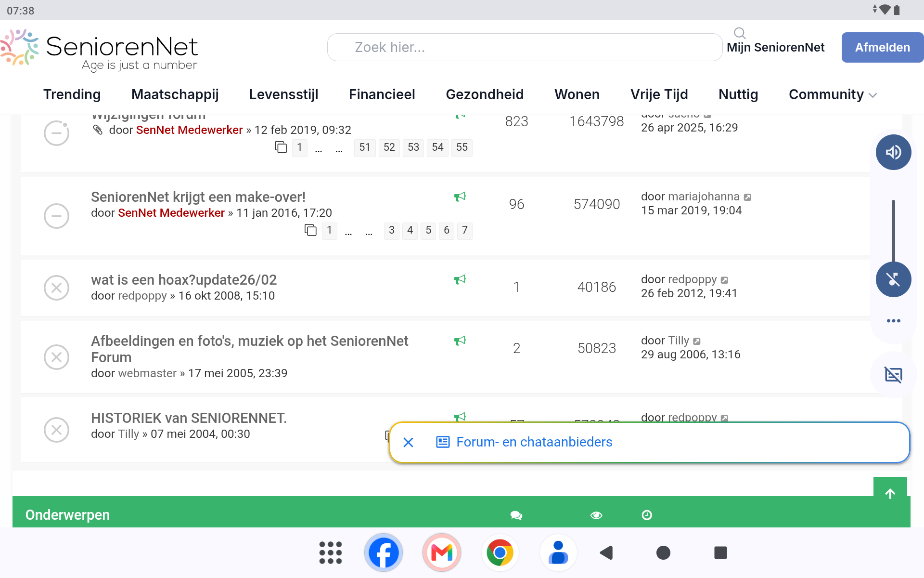
Task: Expand the Community dropdown menu
Action: coord(833,94)
